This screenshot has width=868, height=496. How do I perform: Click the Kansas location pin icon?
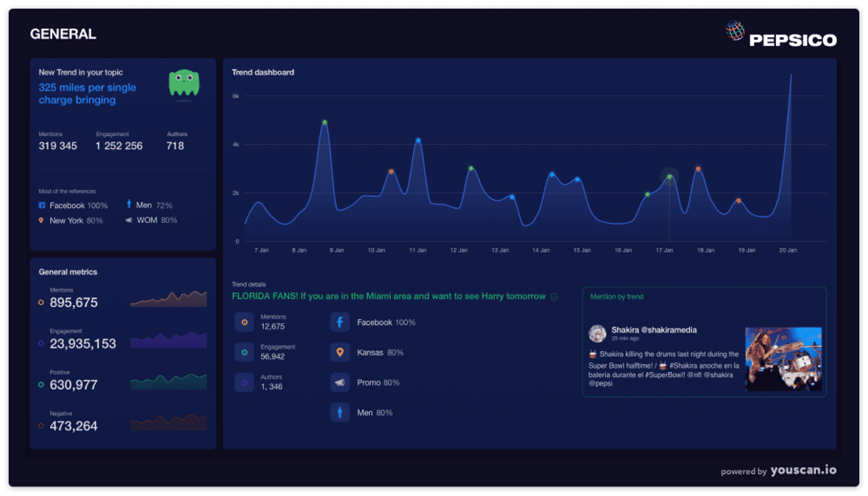pos(340,352)
